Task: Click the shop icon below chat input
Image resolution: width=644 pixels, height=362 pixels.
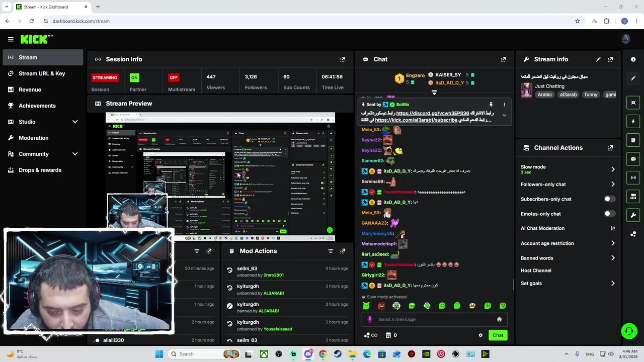Action: 388,335
